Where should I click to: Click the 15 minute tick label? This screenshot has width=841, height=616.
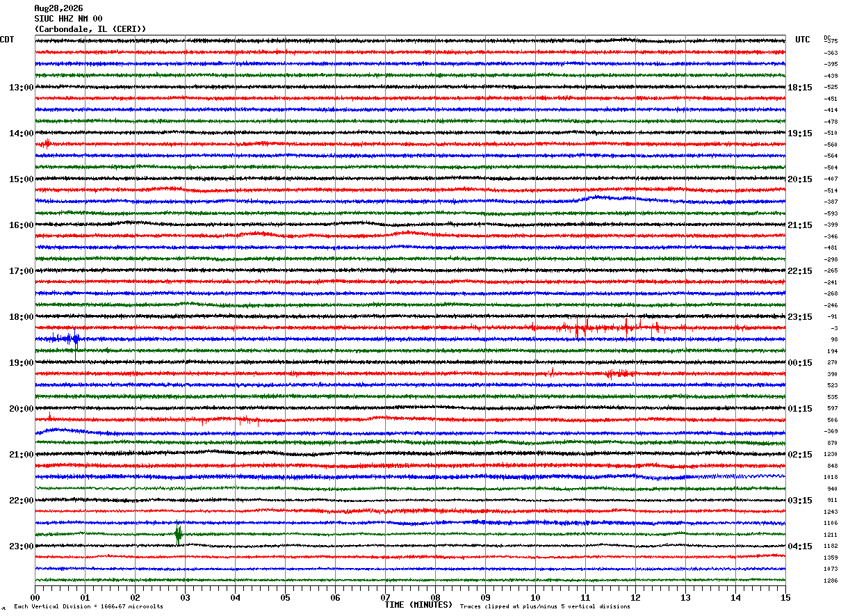click(x=785, y=597)
